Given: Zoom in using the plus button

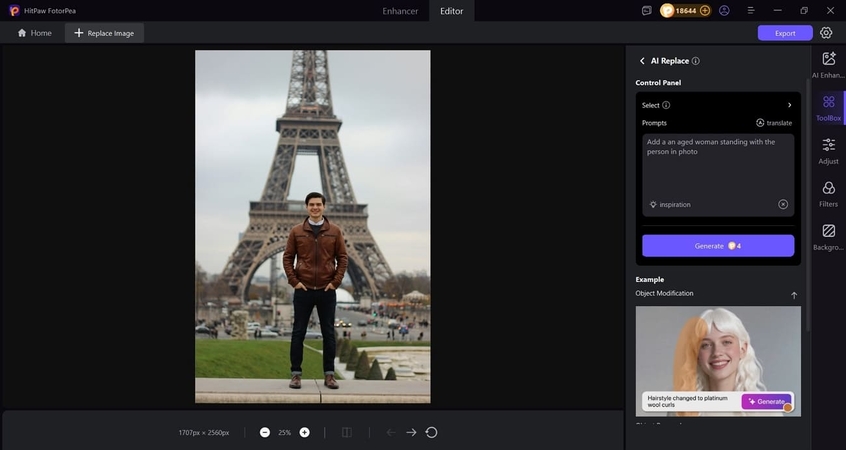Looking at the screenshot, I should coord(304,432).
